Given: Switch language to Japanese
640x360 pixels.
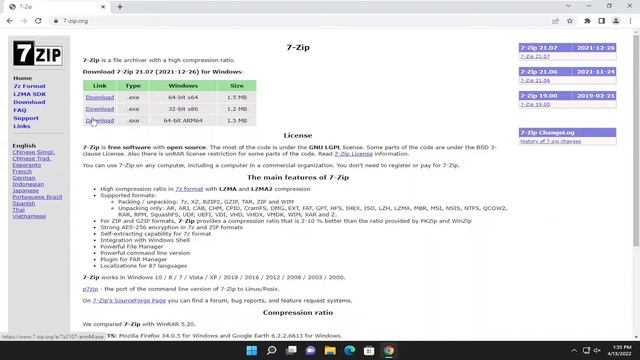Looking at the screenshot, I should 25,191.
